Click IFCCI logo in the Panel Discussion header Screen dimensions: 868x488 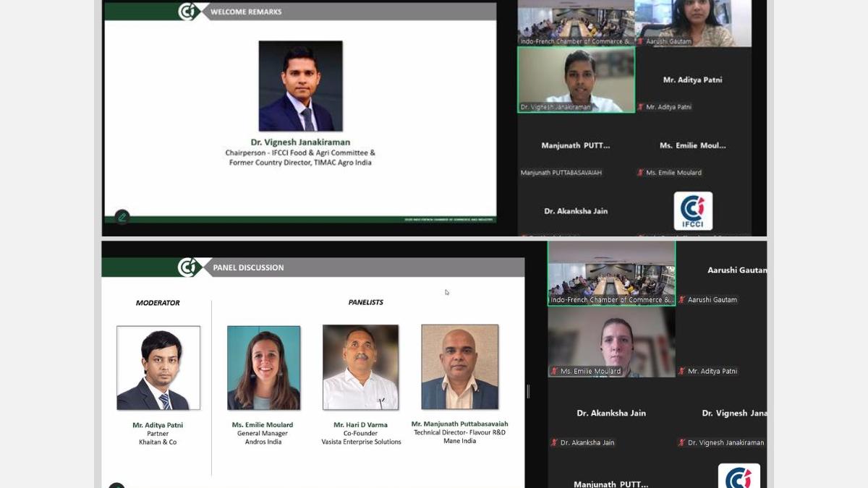tap(189, 267)
